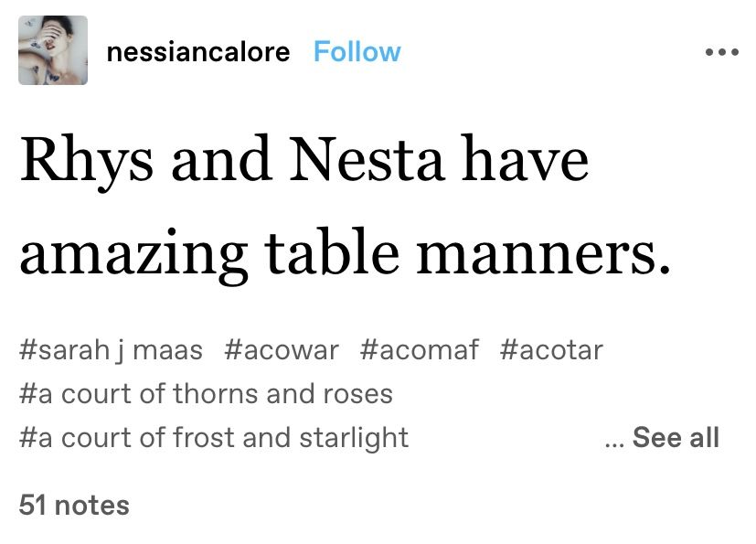Follow the nessiancalore blog
The width and height of the screenshot is (756, 544).
click(357, 52)
